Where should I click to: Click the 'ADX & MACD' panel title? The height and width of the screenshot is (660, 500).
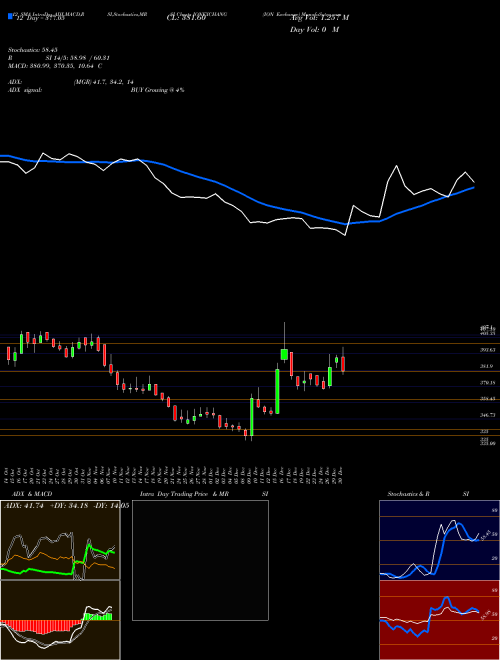pyautogui.click(x=32, y=494)
